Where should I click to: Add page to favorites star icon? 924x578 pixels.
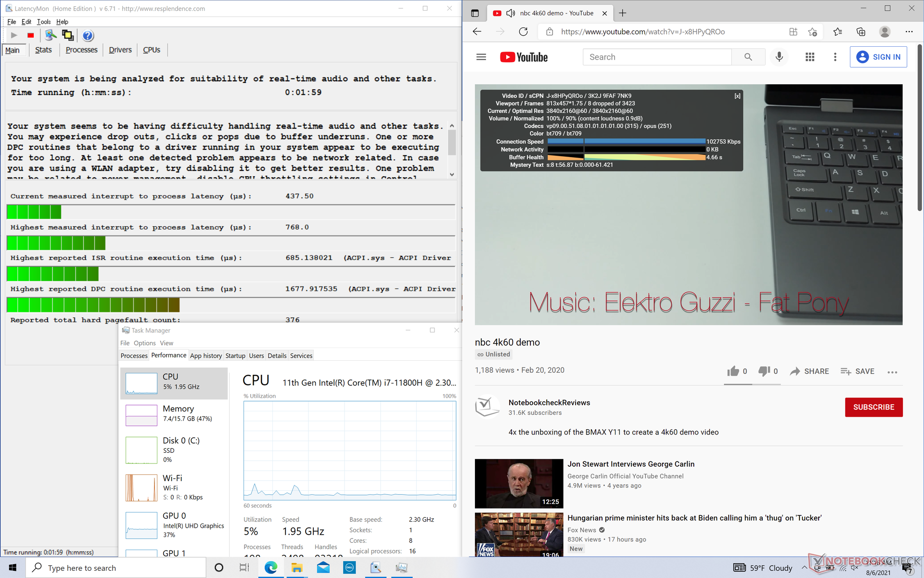[813, 32]
